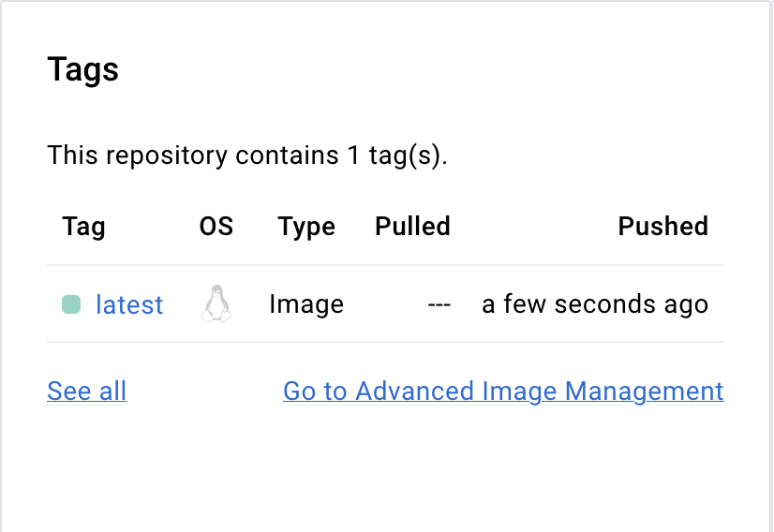Click the a few seconds ago timestamp
Viewport: 774px width, 532px height.
(x=595, y=304)
